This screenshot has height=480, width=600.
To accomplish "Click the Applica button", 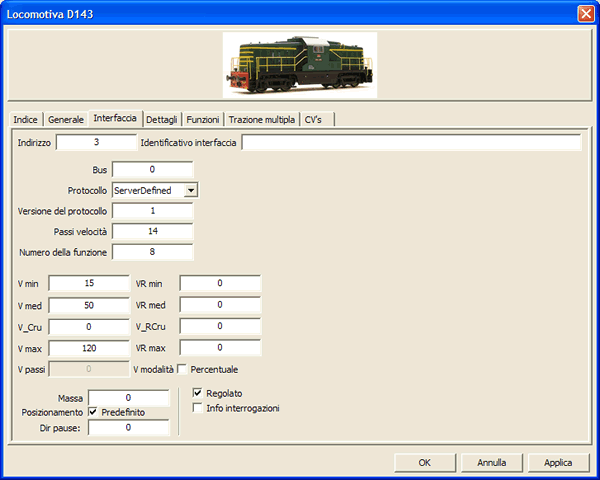I will pos(558,462).
